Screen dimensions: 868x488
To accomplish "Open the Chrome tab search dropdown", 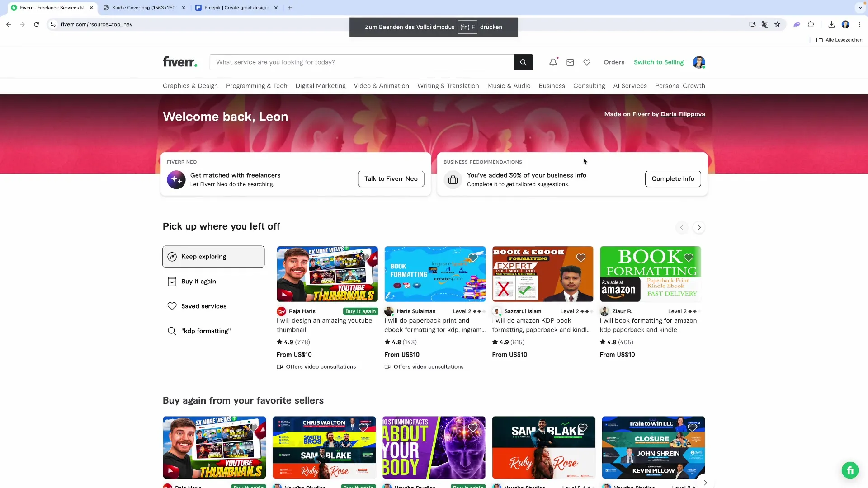I will pyautogui.click(x=860, y=8).
